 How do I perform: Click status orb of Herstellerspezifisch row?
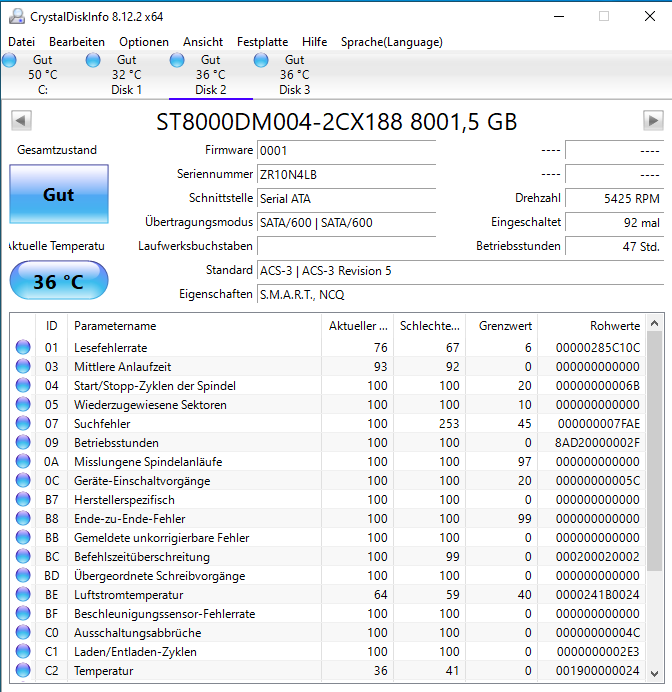tap(23, 499)
